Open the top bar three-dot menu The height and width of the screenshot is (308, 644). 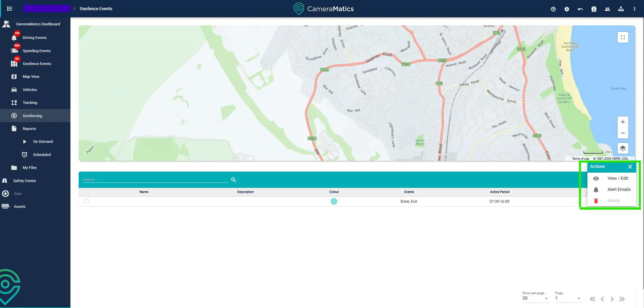[635, 9]
